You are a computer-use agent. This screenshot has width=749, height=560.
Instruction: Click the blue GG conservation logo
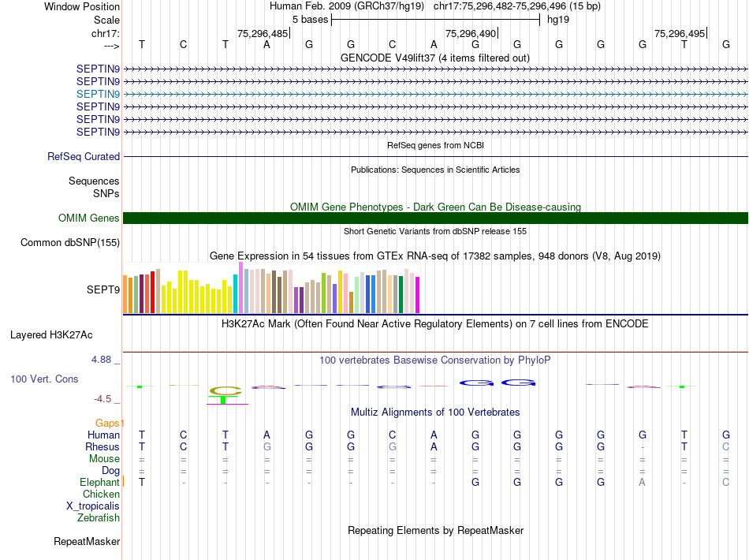click(497, 383)
